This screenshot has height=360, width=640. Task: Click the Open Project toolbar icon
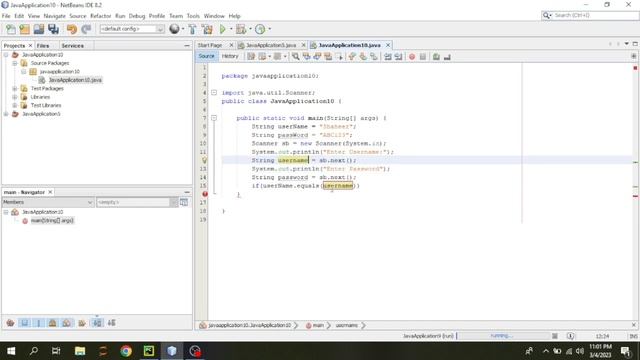[x=39, y=29]
